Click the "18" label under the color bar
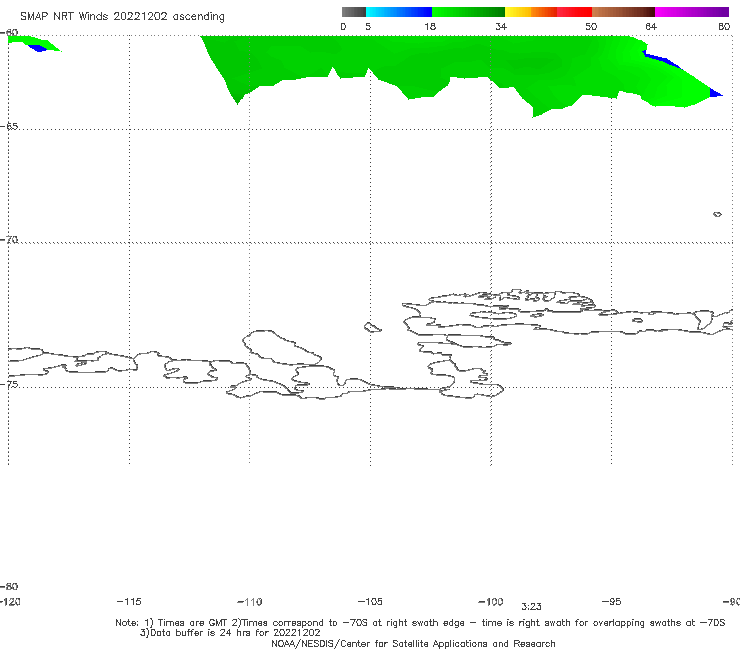Image resolution: width=740 pixels, height=650 pixels. pos(430,27)
